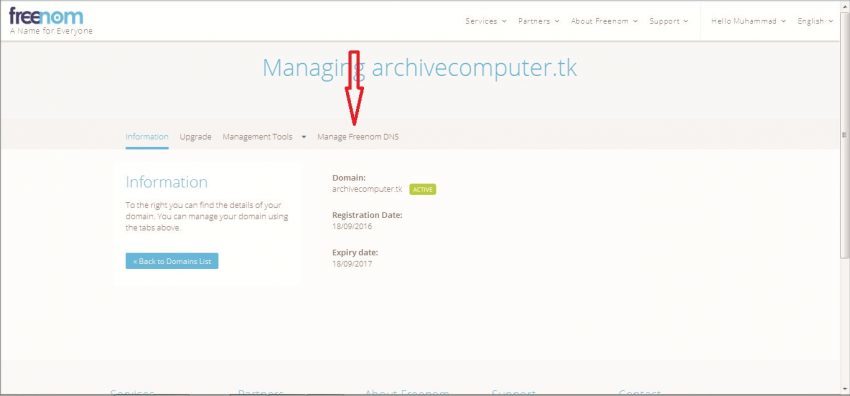Click the archivecomputer.tk domain text

click(367, 189)
